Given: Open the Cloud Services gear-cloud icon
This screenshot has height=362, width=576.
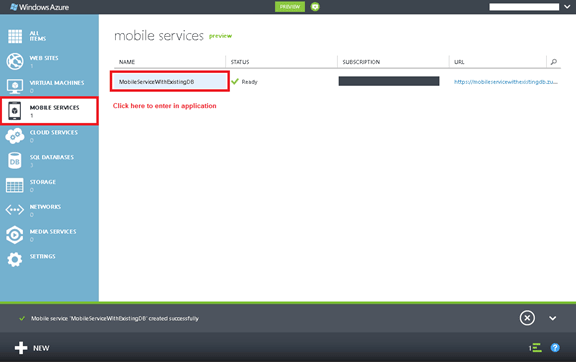Looking at the screenshot, I should [x=15, y=136].
